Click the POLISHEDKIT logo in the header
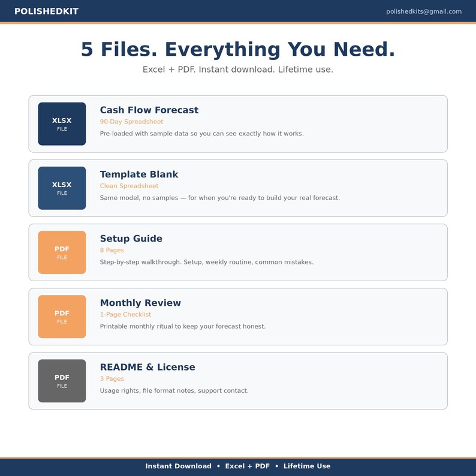 click(46, 11)
